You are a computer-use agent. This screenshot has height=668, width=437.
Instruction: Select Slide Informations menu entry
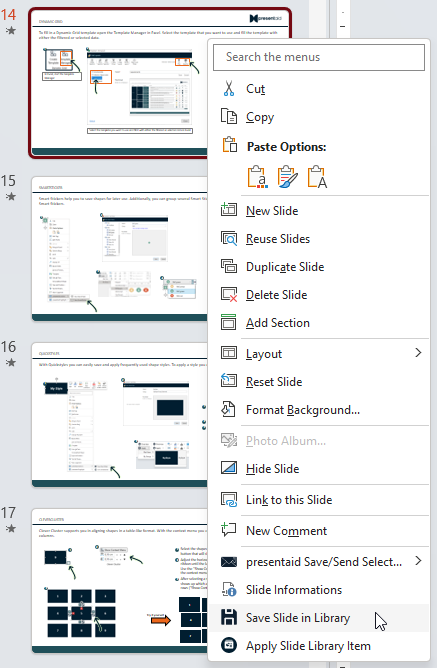click(319, 590)
